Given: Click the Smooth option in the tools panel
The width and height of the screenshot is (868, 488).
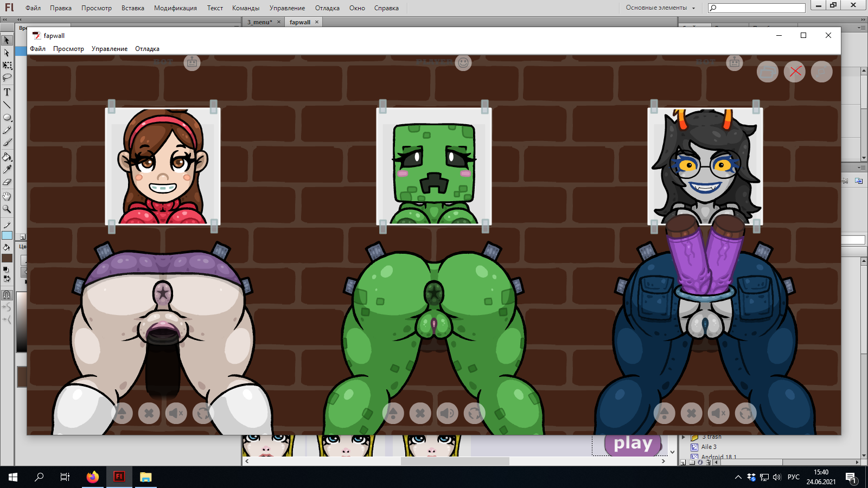Looking at the screenshot, I should pos(7,307).
